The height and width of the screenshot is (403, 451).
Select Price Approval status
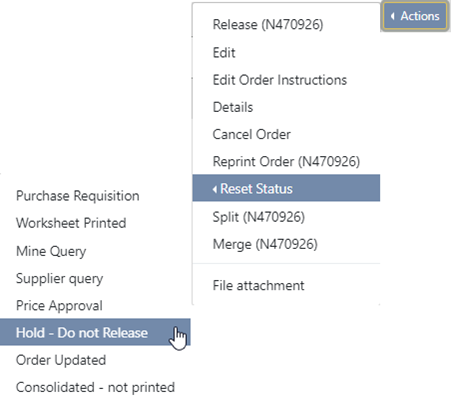pyautogui.click(x=95, y=305)
